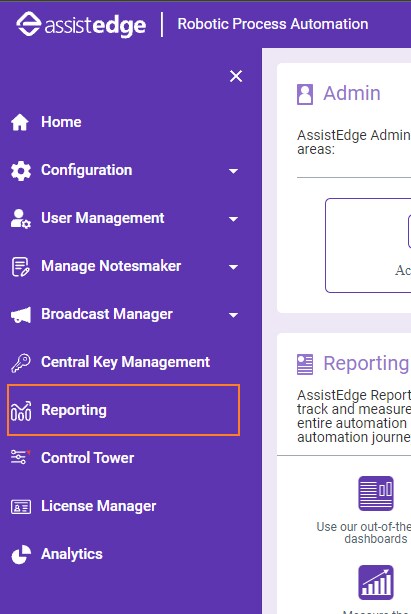Click the Admin card box
This screenshot has height=614, width=411.
click(368, 246)
